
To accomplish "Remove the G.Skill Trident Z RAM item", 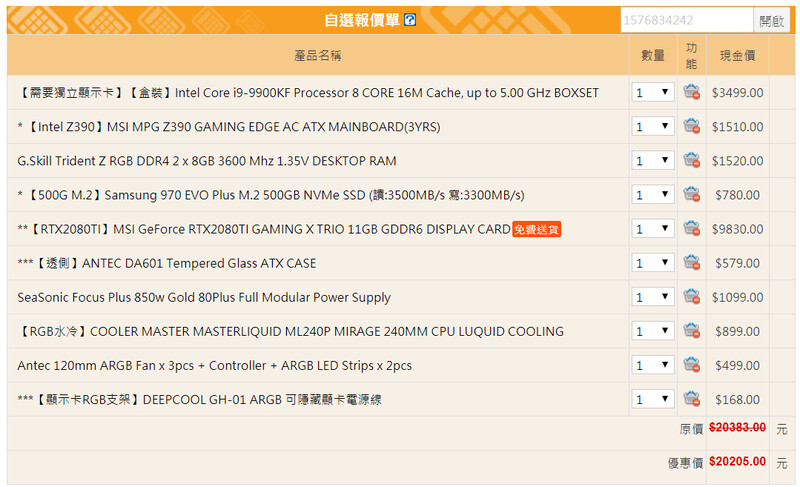I will click(x=691, y=160).
